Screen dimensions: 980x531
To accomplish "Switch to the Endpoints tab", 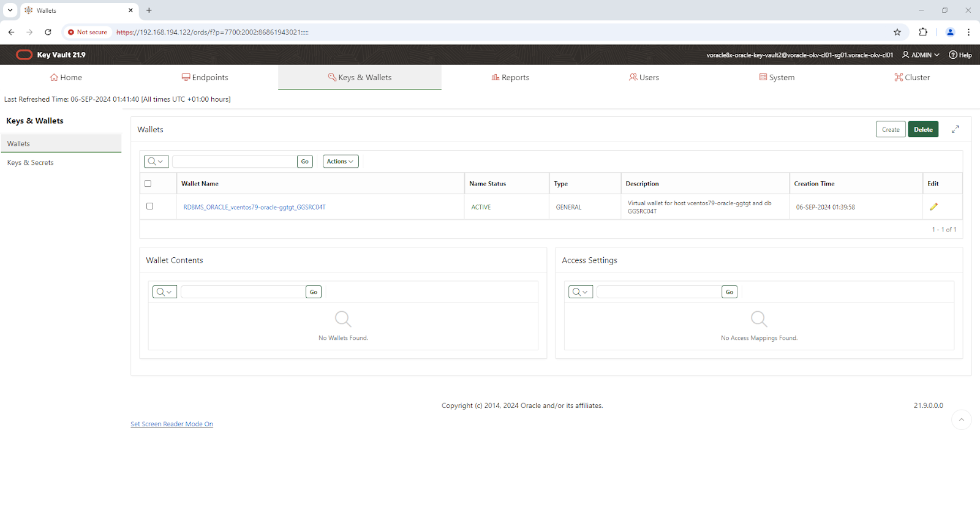I will click(x=205, y=77).
